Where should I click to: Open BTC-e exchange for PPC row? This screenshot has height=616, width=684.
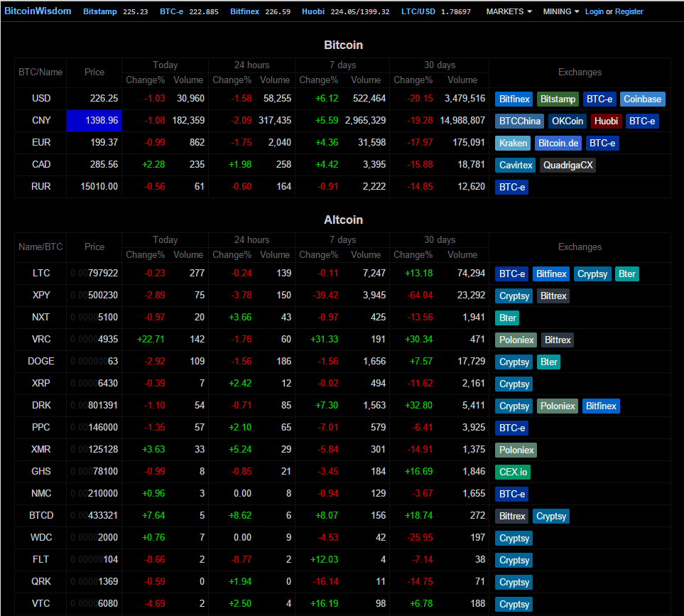point(511,428)
